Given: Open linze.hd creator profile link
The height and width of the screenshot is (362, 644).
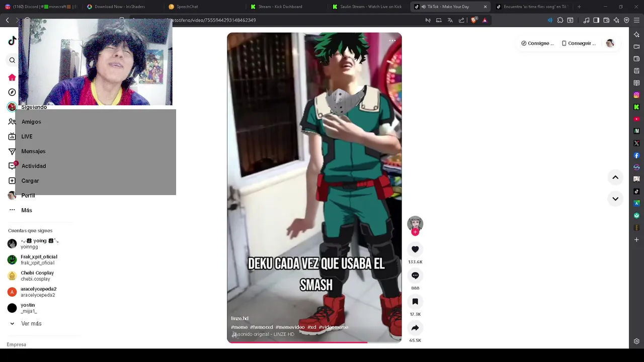Looking at the screenshot, I should 239,318.
